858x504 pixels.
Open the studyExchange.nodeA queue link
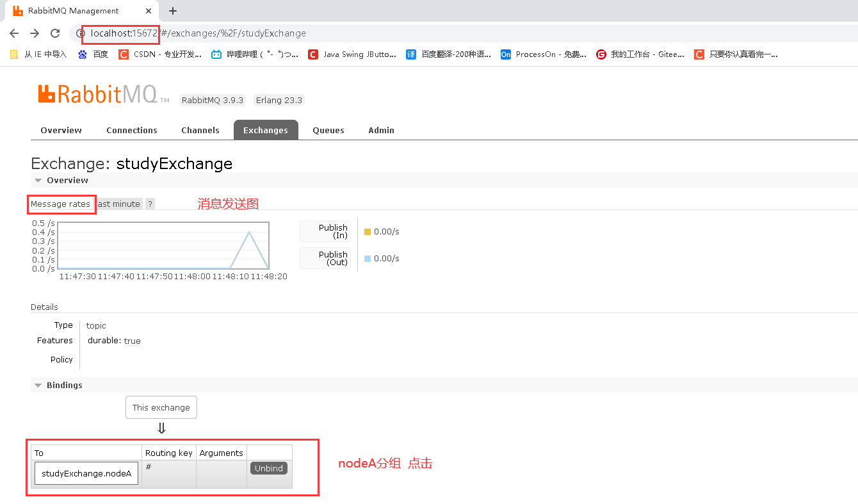coord(86,474)
